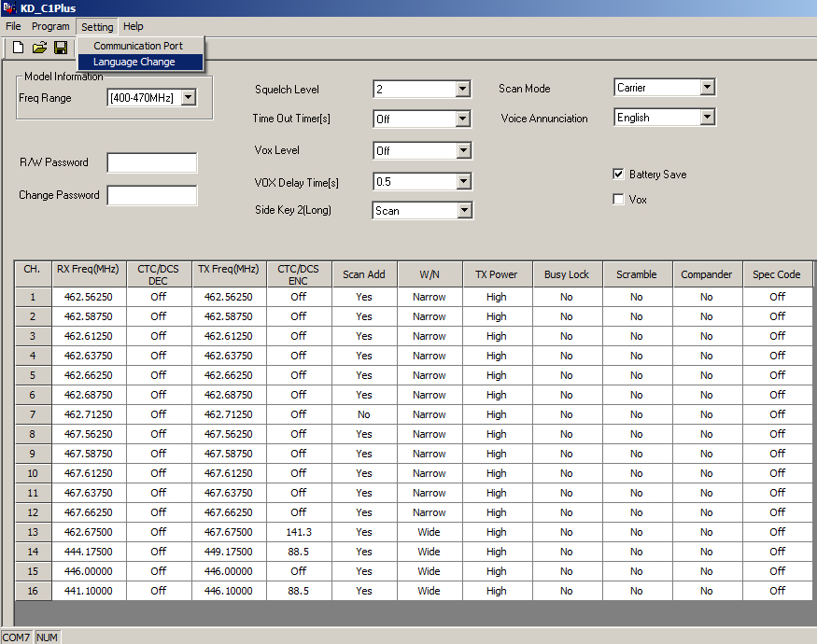Click the New file toolbar icon
Viewport: 817px width, 644px height.
18,48
